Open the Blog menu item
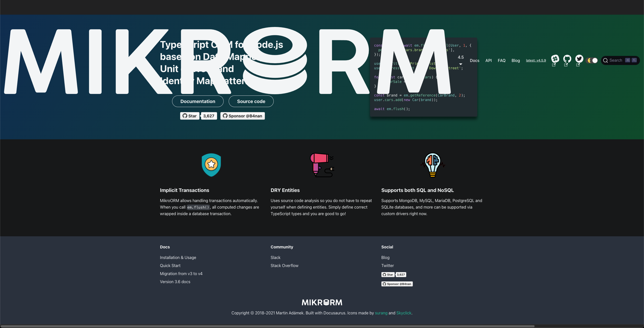 coord(515,60)
